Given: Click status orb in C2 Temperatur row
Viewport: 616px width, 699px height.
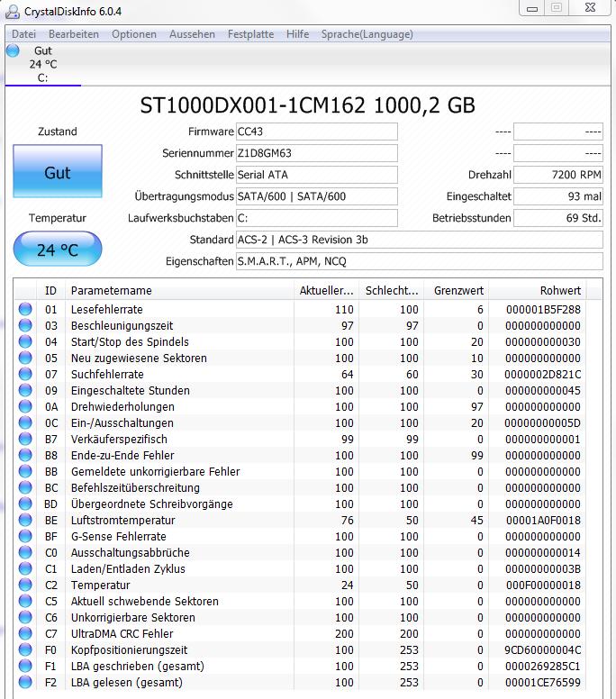Looking at the screenshot, I should (25, 585).
